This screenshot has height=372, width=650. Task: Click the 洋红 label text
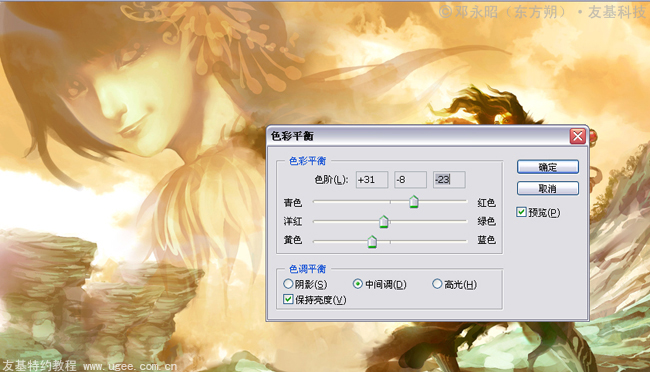[293, 221]
